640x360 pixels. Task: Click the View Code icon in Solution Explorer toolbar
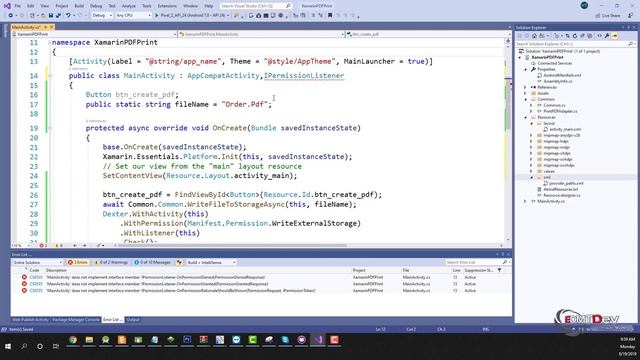(599, 36)
